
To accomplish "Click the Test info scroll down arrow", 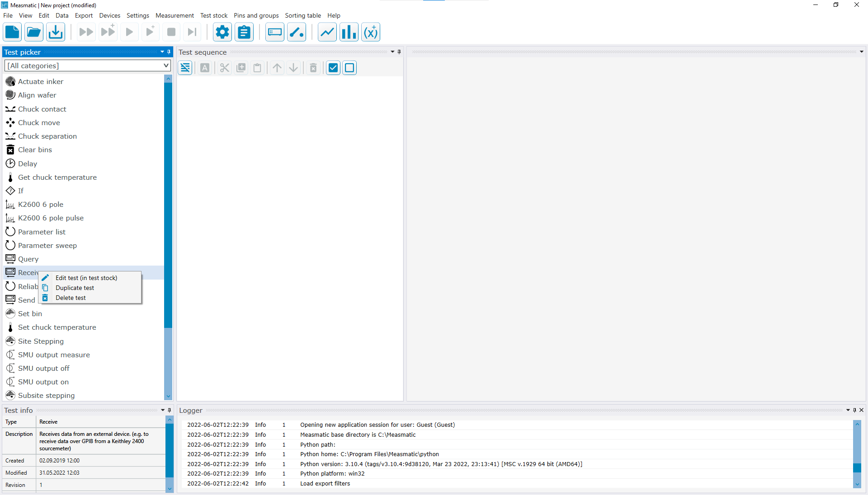I will pyautogui.click(x=170, y=488).
